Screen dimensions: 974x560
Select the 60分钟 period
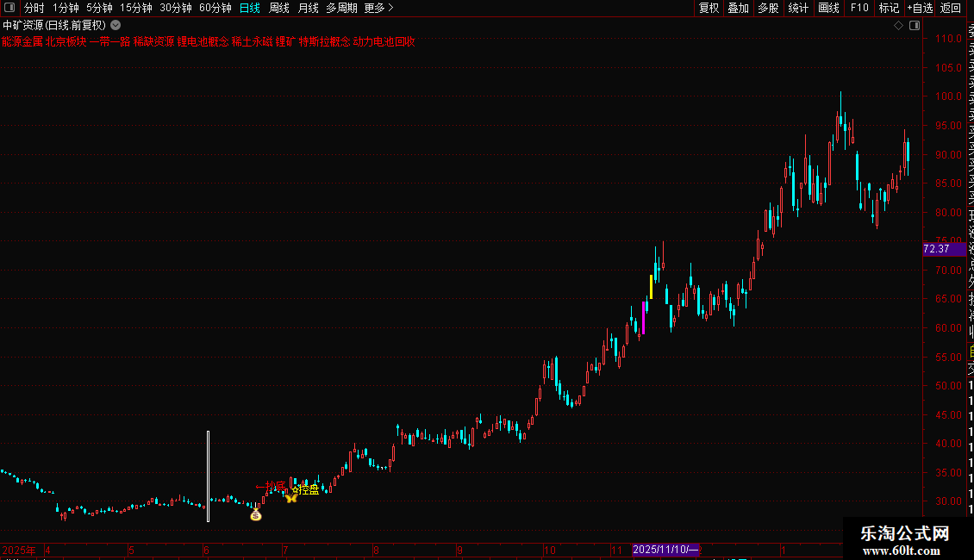[215, 8]
